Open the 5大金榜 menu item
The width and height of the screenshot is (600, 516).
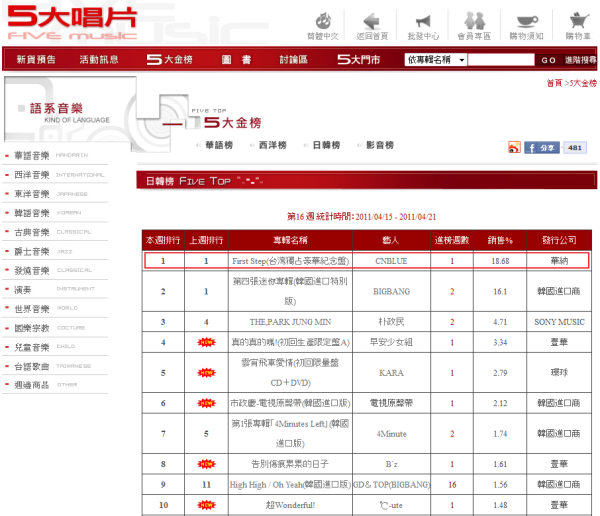click(x=170, y=59)
